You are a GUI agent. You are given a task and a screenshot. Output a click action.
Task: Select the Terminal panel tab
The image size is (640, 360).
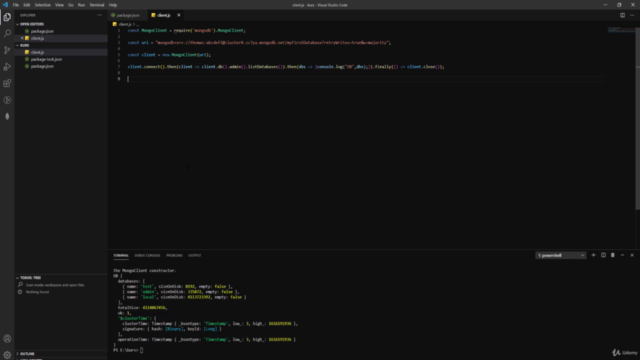click(x=121, y=255)
